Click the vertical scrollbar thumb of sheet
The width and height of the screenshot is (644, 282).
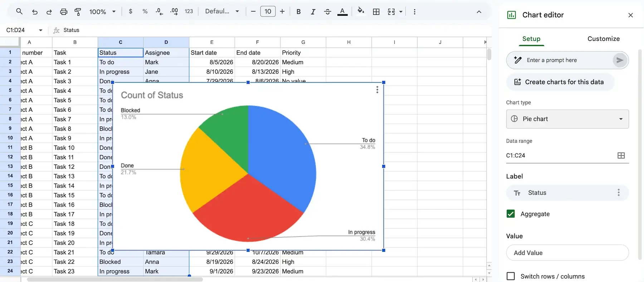489,54
